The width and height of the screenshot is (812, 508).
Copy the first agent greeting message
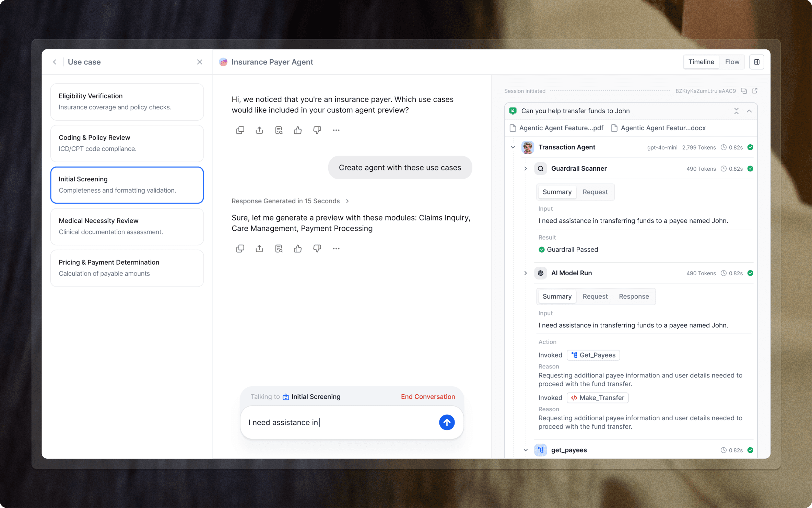(x=240, y=130)
